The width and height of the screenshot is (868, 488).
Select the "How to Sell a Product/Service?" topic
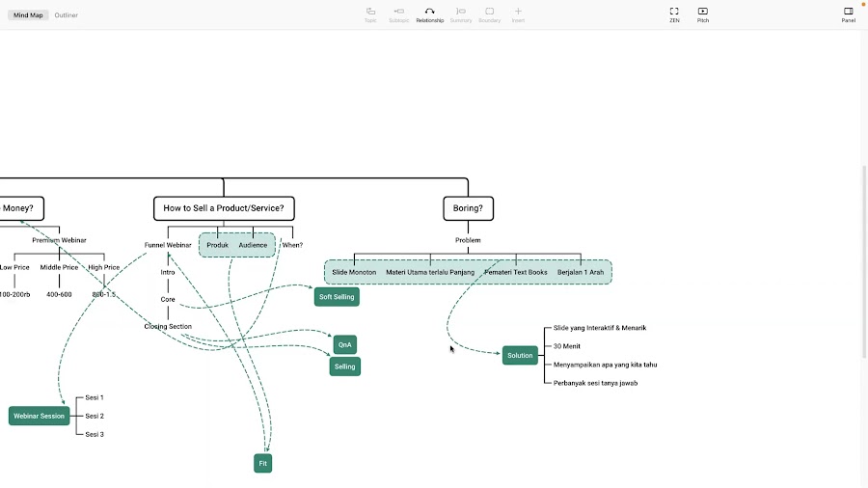pos(224,208)
